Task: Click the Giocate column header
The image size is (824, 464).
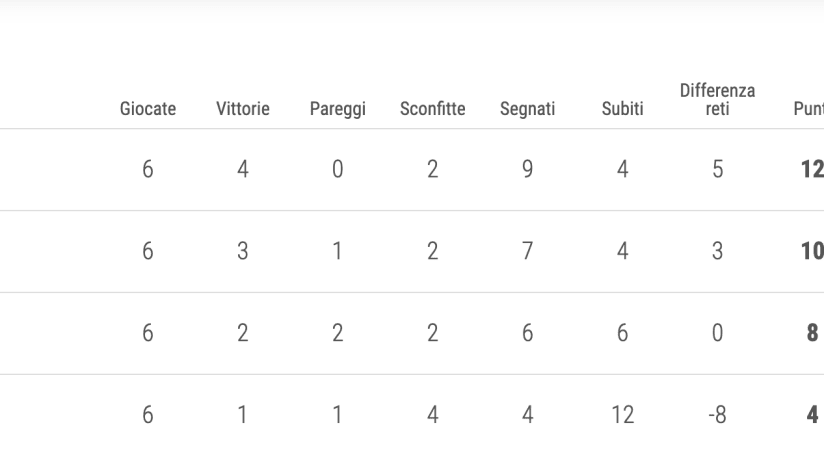Action: click(148, 110)
